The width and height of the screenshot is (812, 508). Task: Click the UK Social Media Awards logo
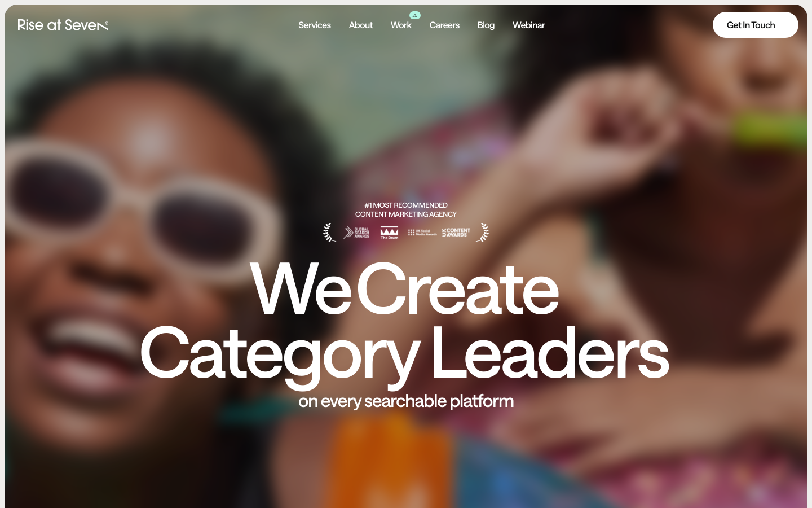(422, 233)
